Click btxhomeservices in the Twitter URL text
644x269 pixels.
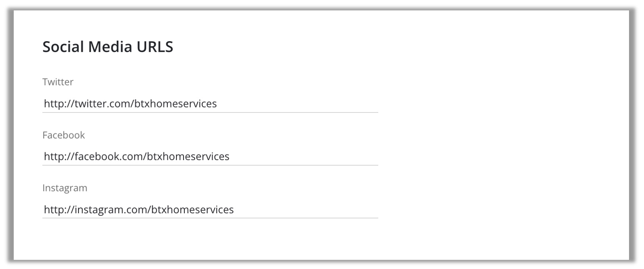176,104
